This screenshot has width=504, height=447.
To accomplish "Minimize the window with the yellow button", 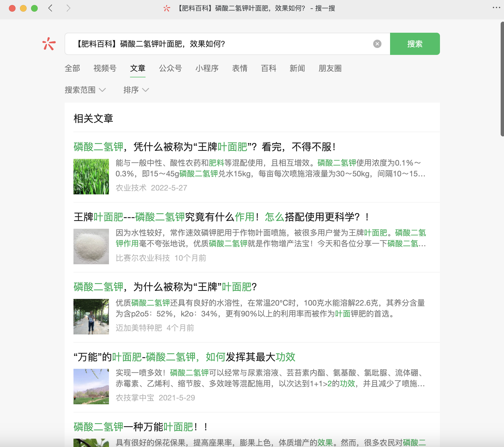I will click(23, 8).
